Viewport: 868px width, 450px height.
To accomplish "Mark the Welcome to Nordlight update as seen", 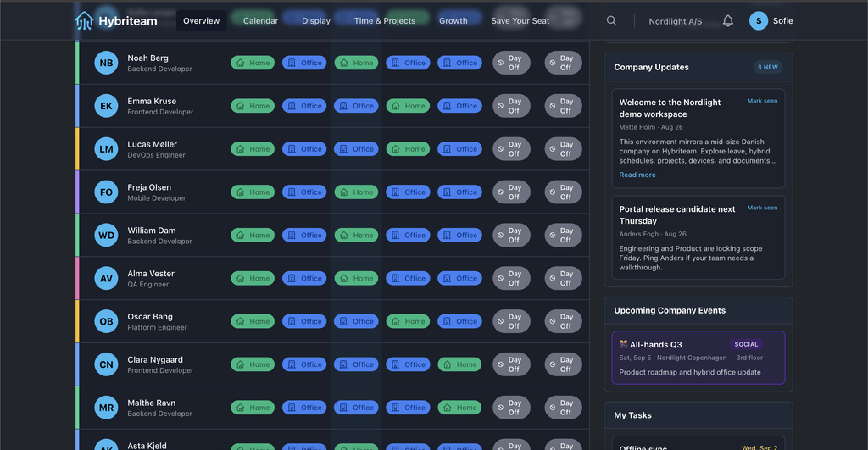I will coord(762,101).
